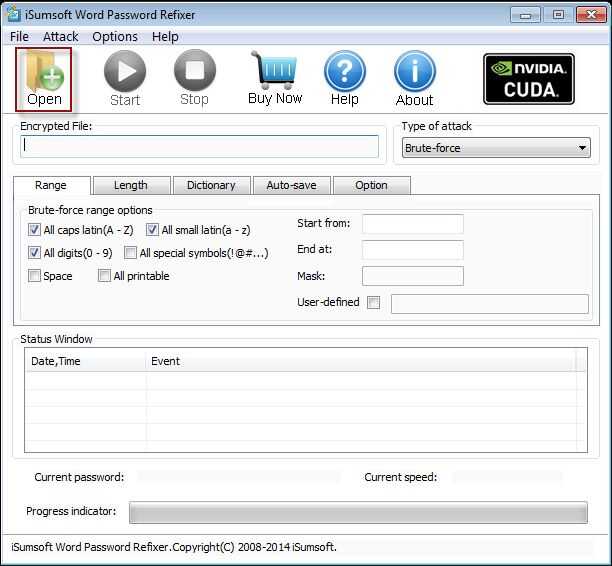Click the Mask input field
The image size is (612, 566).
click(413, 276)
